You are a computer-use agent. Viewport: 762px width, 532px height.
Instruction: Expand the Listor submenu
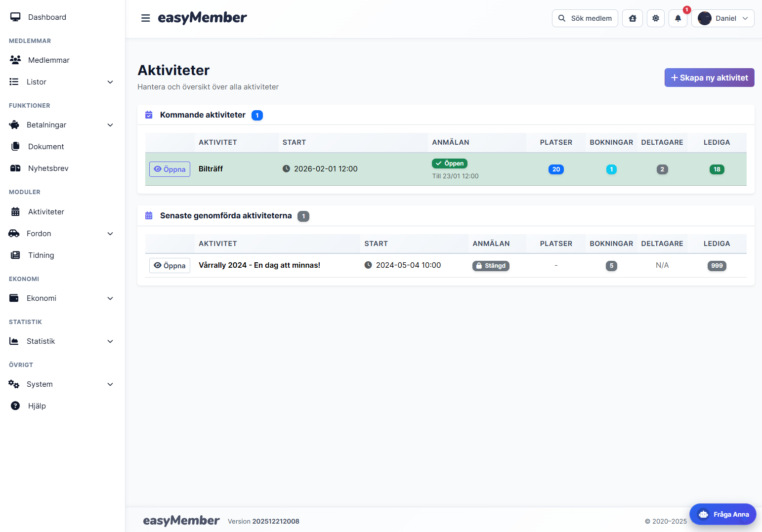[110, 82]
